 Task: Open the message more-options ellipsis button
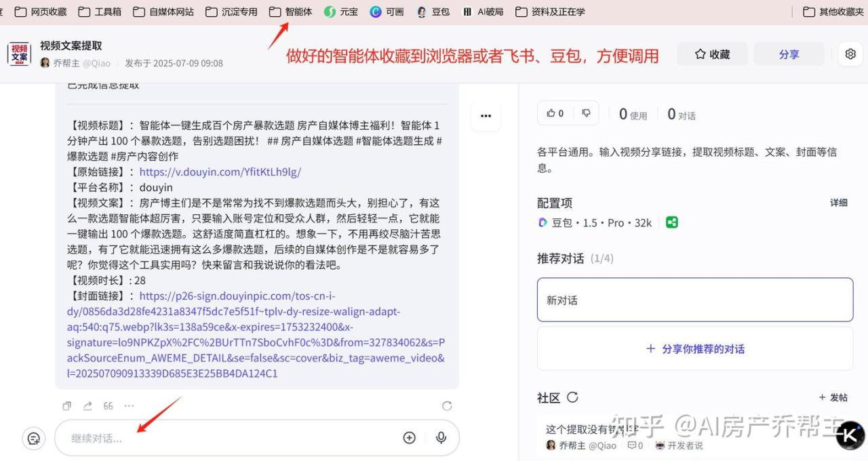click(486, 116)
